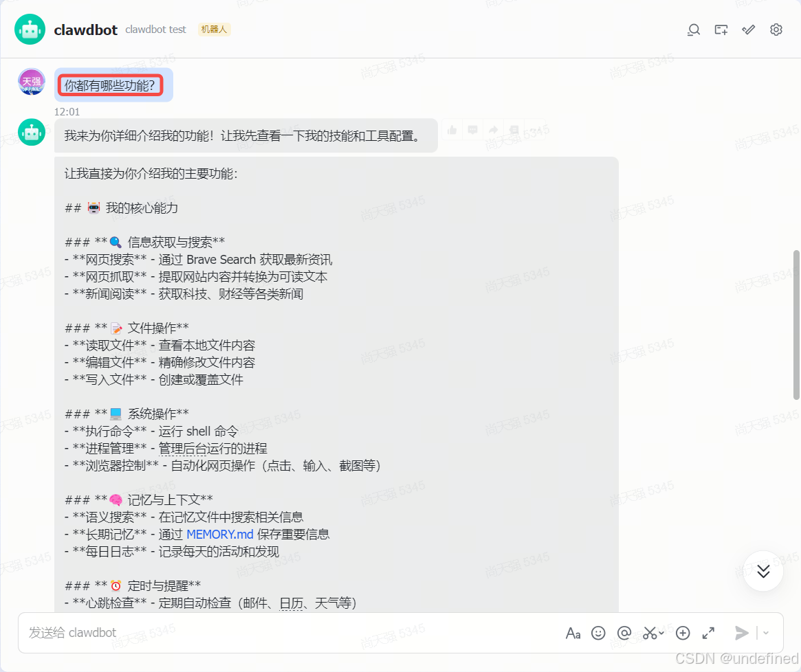Screen dimensions: 801x672
Task: Click the plus add attachment icon
Action: point(683,634)
